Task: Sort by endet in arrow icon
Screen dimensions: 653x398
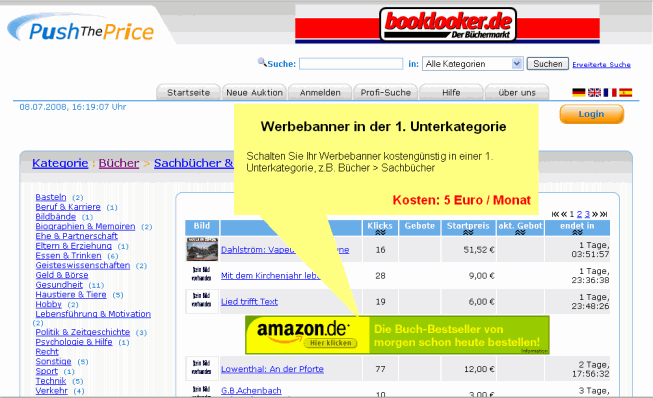Action: pos(577,233)
